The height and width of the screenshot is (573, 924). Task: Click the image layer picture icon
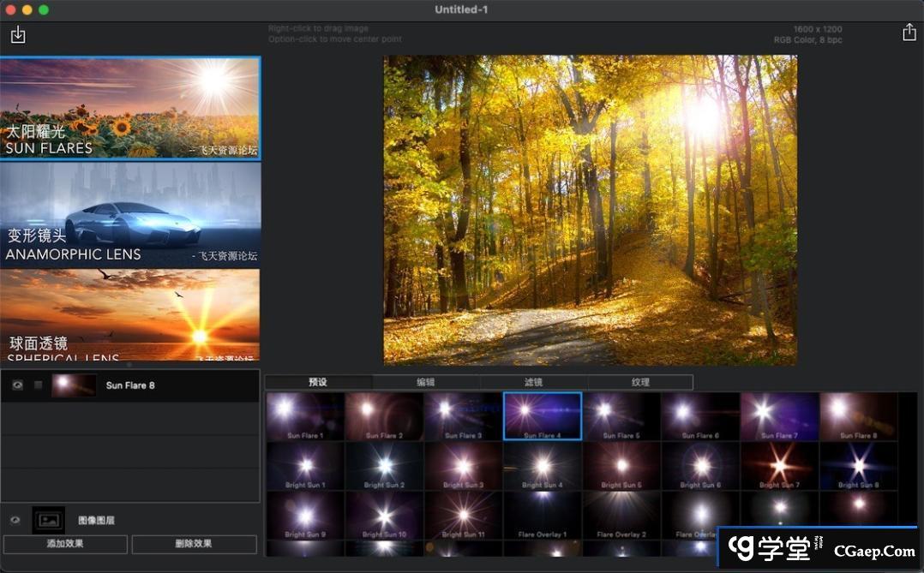48,520
